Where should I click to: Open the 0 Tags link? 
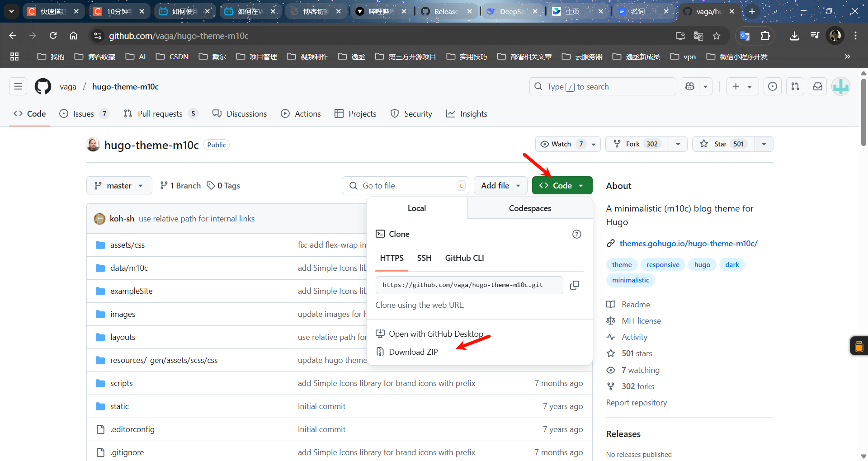point(223,185)
